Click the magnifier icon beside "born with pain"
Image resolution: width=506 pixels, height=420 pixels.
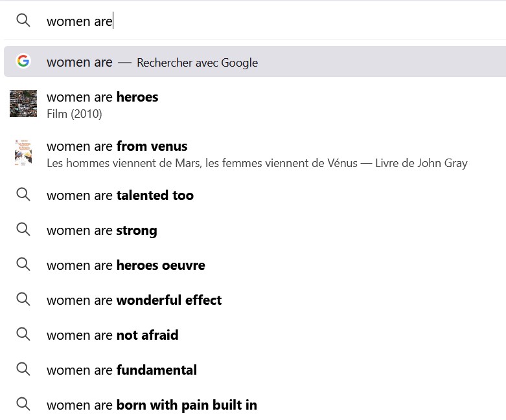click(23, 404)
